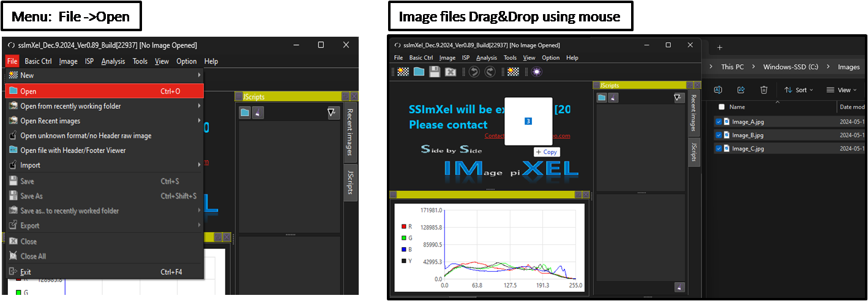The image size is (868, 301).
Task: Expand Open from recently working folder submenu
Action: (x=199, y=106)
